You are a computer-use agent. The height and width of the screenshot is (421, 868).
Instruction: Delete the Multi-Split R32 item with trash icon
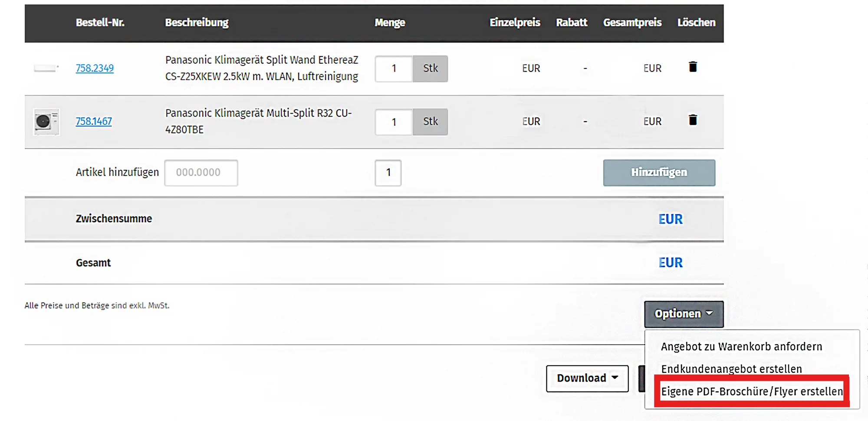(693, 120)
